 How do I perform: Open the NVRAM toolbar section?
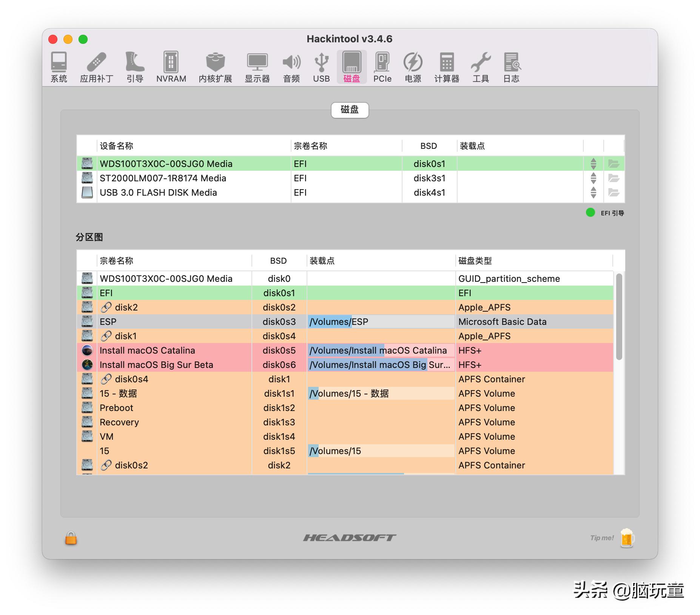click(x=171, y=67)
